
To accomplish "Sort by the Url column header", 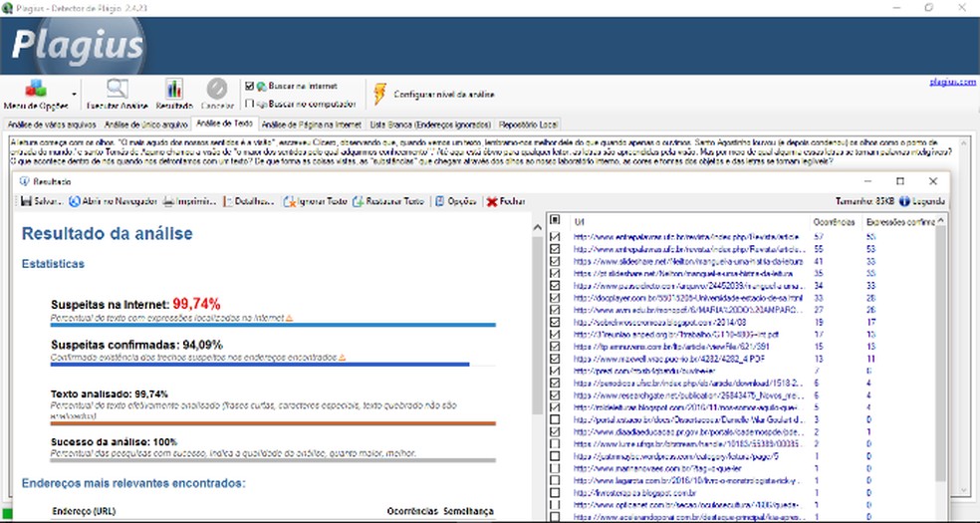I will click(x=690, y=222).
